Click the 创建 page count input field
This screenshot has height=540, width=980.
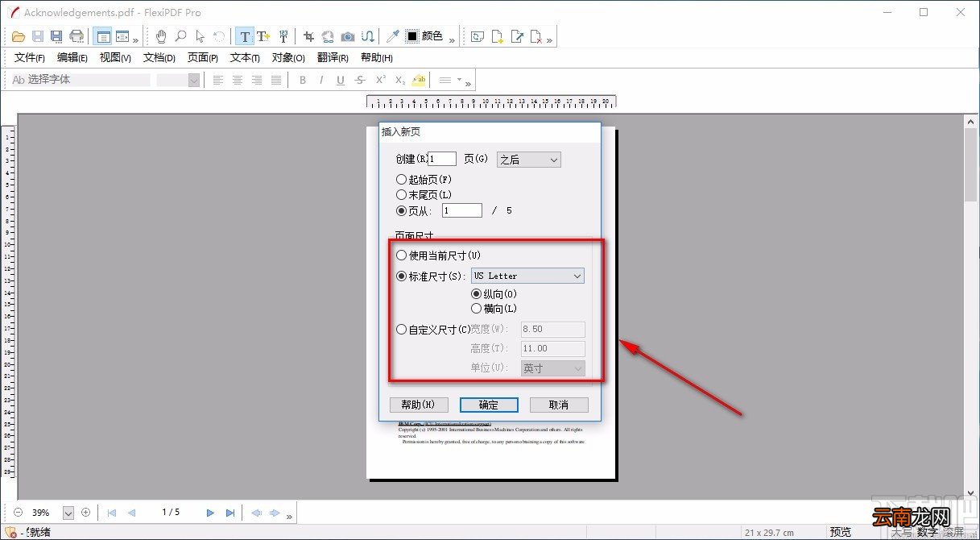[x=442, y=160]
